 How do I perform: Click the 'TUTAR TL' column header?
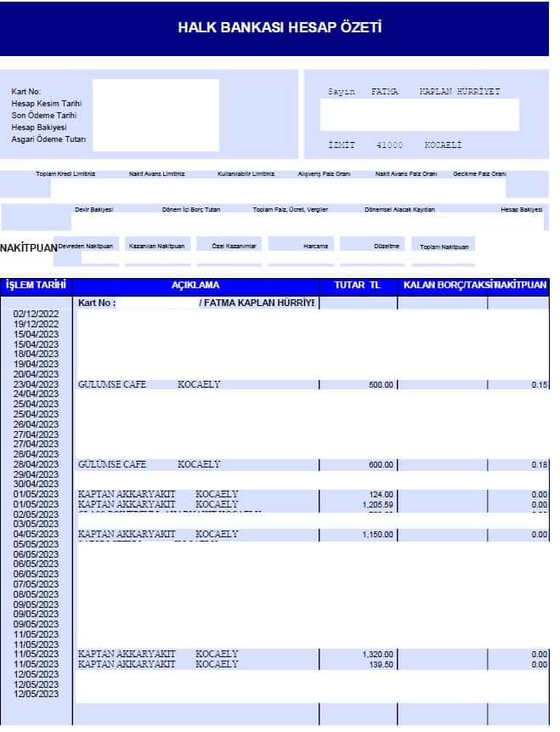[358, 286]
